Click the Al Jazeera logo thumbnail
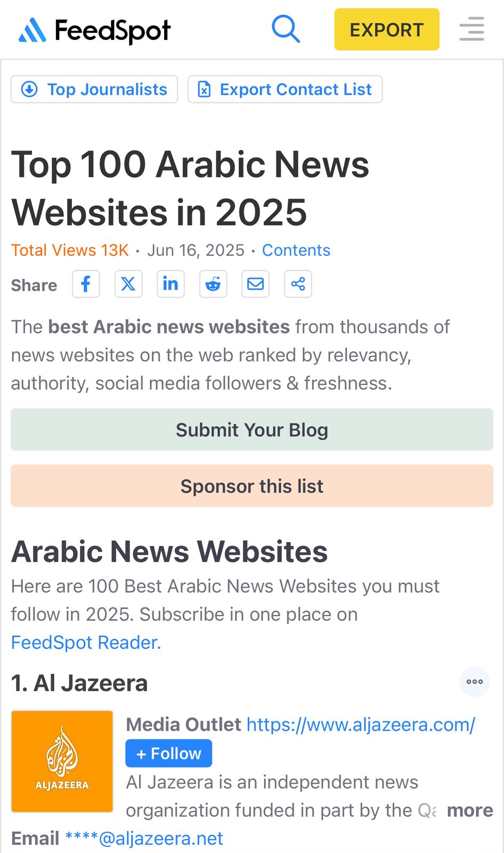This screenshot has width=504, height=853. pos(62,761)
